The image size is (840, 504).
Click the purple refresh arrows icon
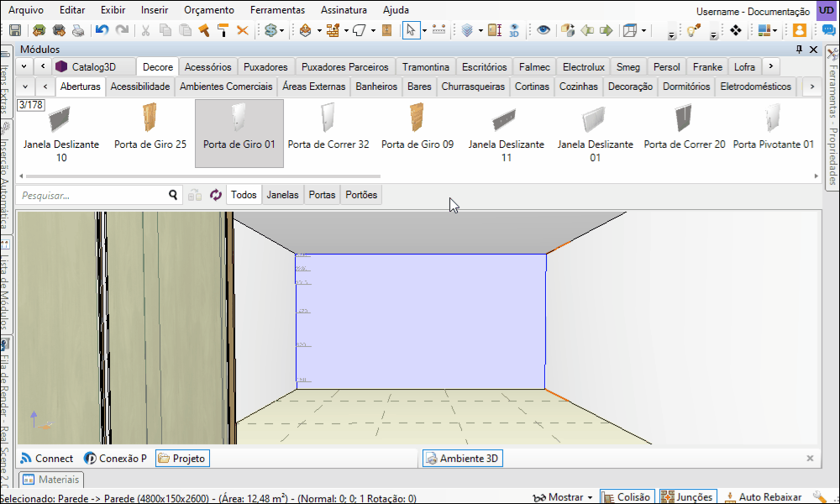click(x=215, y=195)
